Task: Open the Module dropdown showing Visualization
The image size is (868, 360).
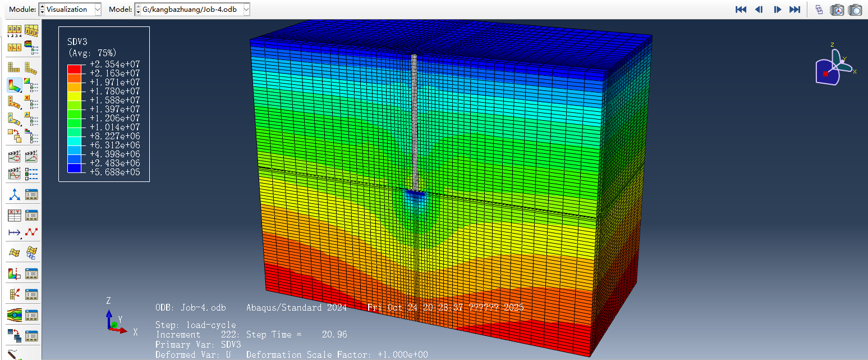Action: (x=70, y=9)
